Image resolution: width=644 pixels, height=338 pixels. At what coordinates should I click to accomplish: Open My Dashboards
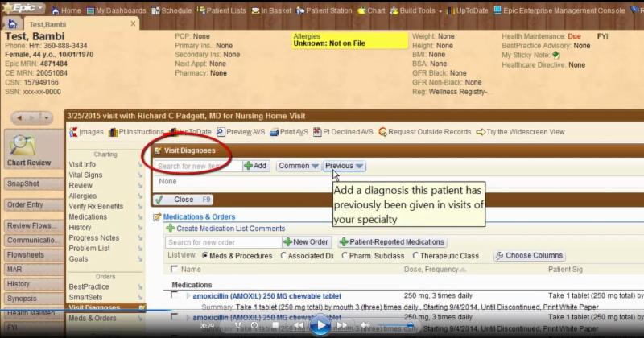click(x=116, y=10)
